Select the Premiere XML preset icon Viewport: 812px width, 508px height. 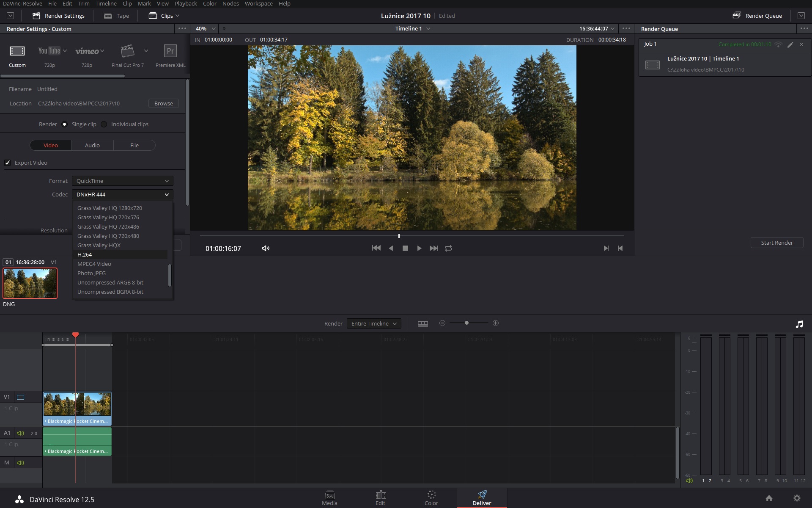click(170, 51)
